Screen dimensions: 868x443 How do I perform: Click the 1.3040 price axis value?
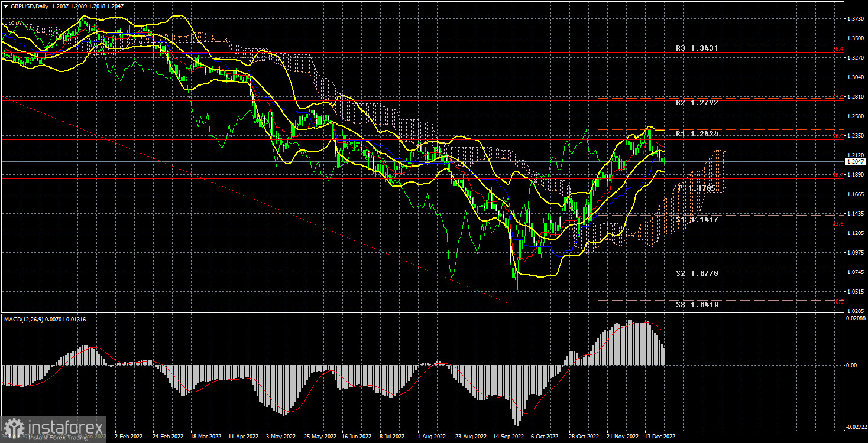coord(856,77)
